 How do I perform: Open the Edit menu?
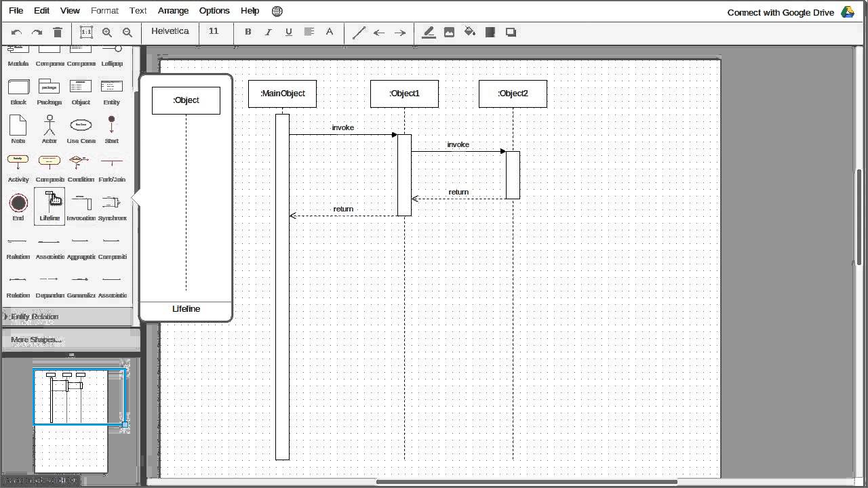coord(41,11)
